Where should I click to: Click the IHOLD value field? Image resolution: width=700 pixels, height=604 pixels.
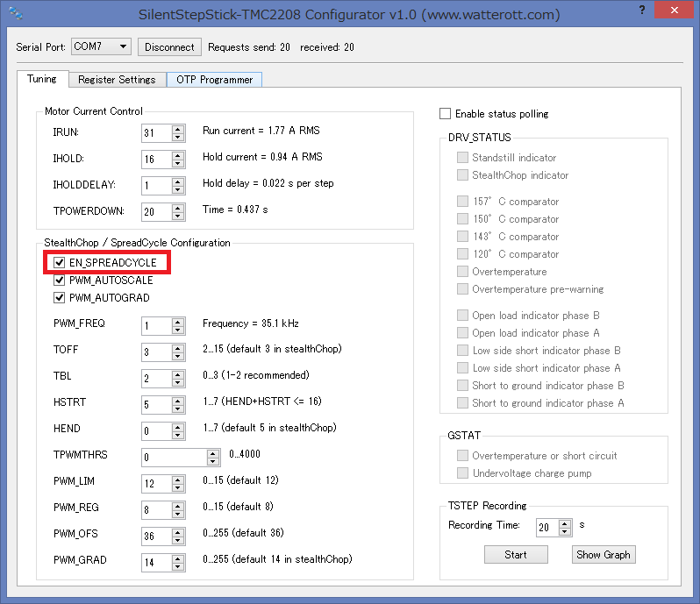coord(157,160)
